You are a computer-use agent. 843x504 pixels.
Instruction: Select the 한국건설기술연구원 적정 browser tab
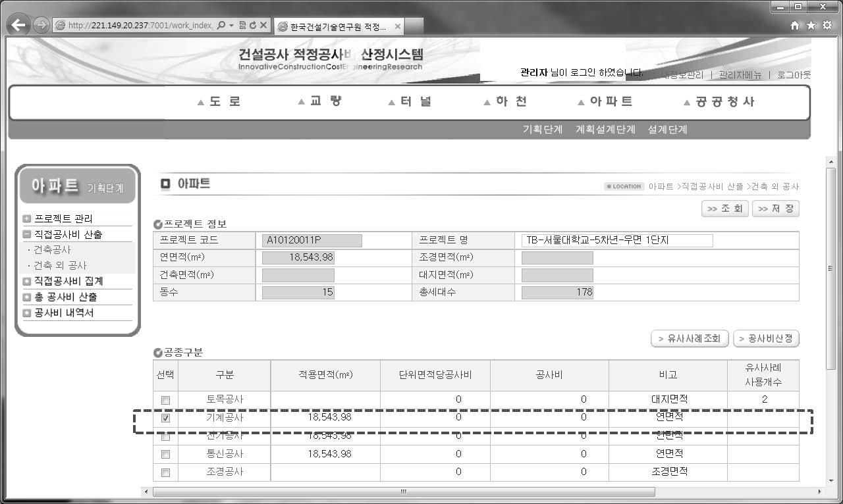pos(338,26)
